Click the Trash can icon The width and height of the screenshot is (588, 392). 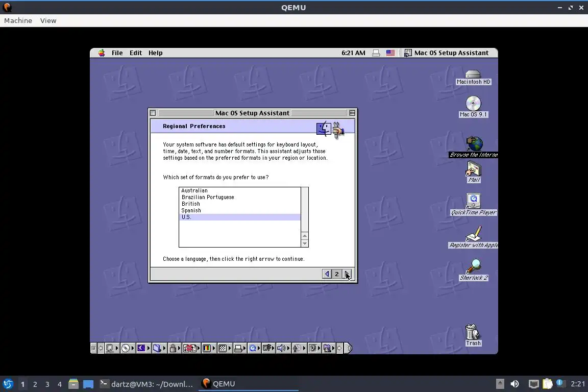(472, 332)
